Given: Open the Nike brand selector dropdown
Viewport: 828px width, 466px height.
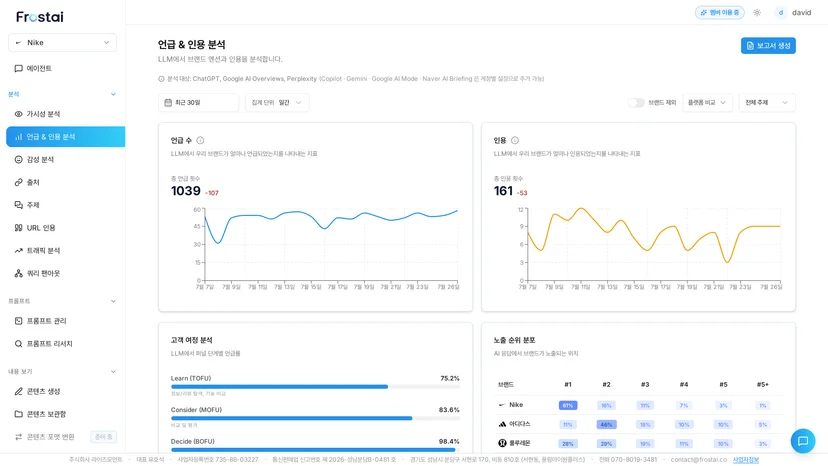Looking at the screenshot, I should [x=62, y=42].
